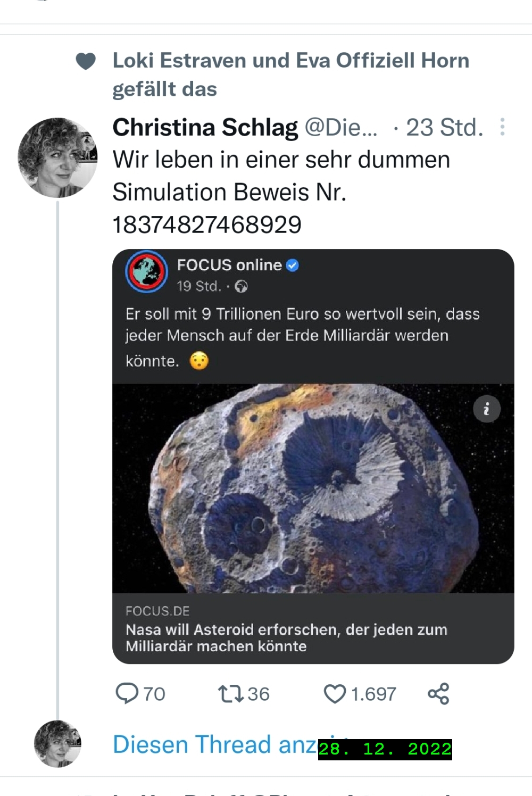Click the tweet text 'Wir leben in einer'
The height and width of the screenshot is (796, 532).
[x=281, y=160]
